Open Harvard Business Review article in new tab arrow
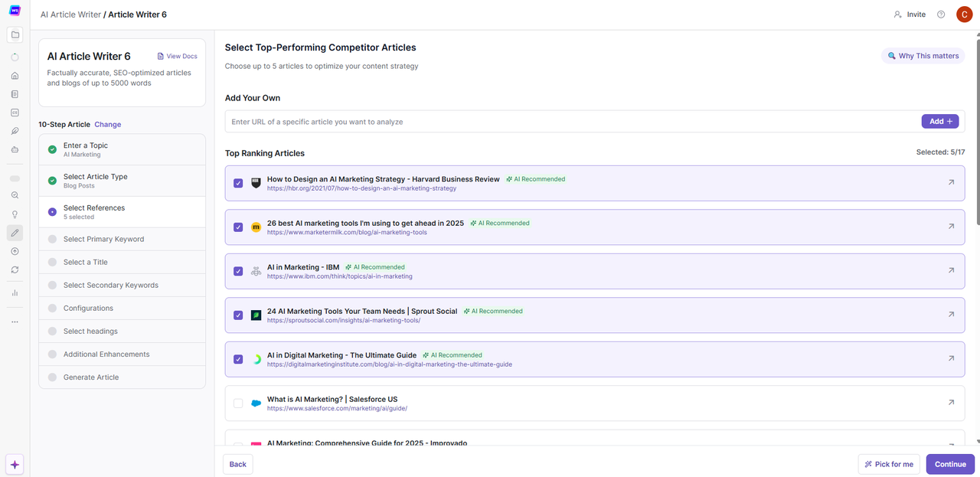The height and width of the screenshot is (477, 980). (x=951, y=182)
